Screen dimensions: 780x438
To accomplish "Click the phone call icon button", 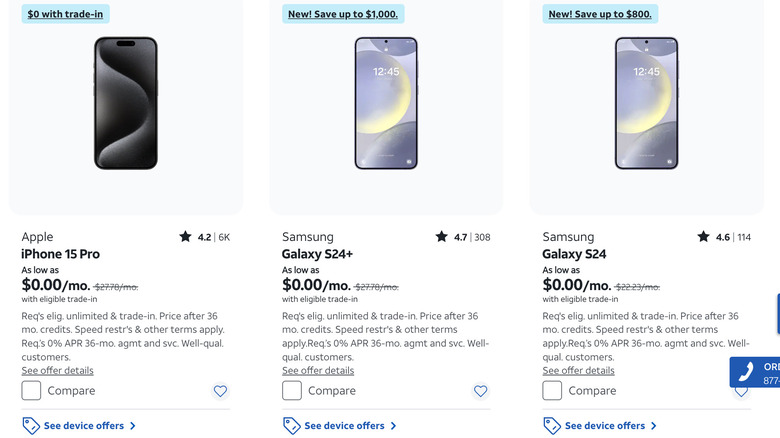I will coord(745,373).
